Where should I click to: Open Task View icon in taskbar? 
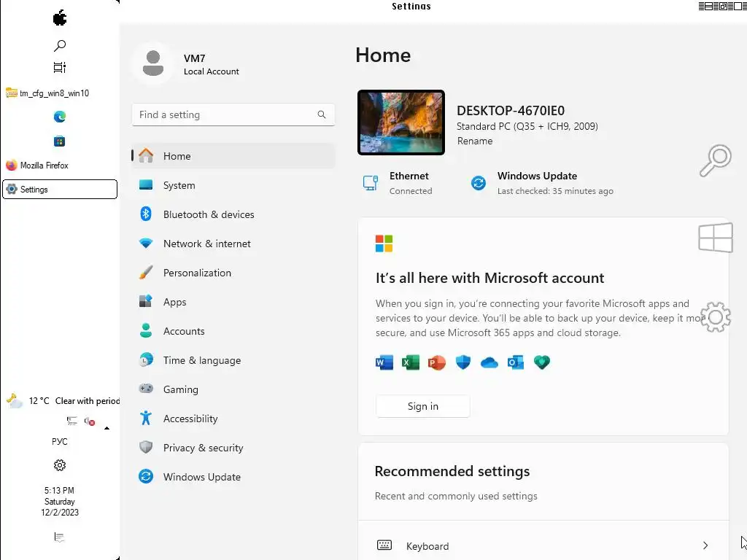pyautogui.click(x=60, y=67)
